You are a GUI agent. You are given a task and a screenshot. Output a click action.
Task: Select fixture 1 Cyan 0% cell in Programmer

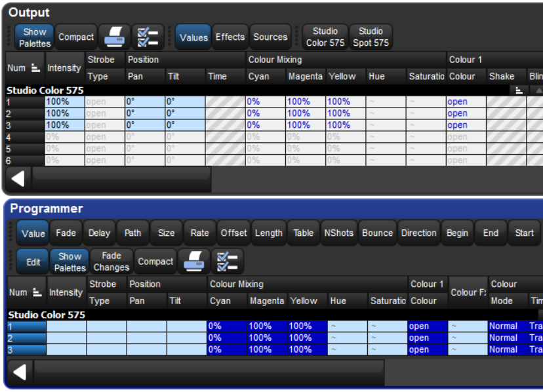pyautogui.click(x=227, y=326)
